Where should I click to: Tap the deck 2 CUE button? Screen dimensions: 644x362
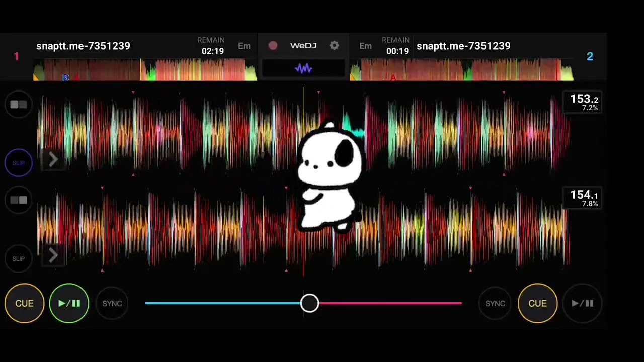coord(537,303)
